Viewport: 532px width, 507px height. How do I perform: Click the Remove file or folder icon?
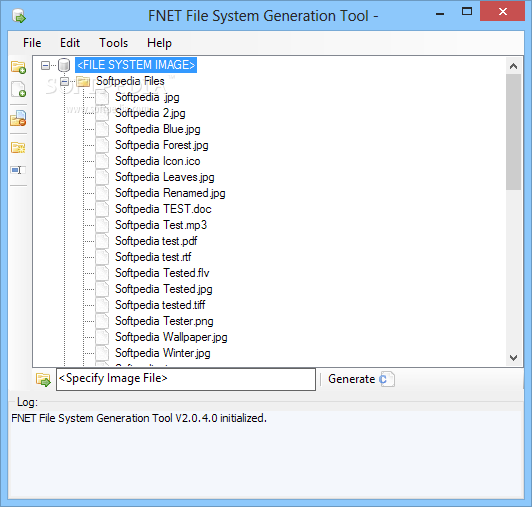coord(18,118)
